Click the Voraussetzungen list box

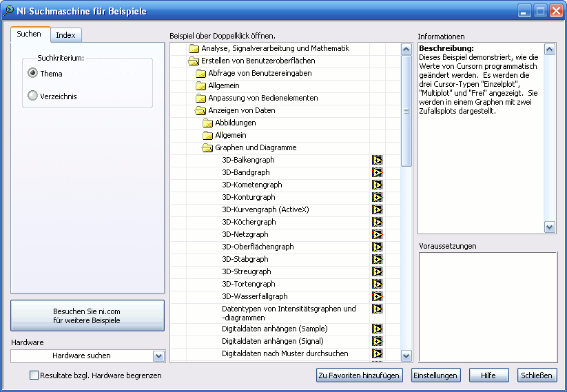point(488,307)
